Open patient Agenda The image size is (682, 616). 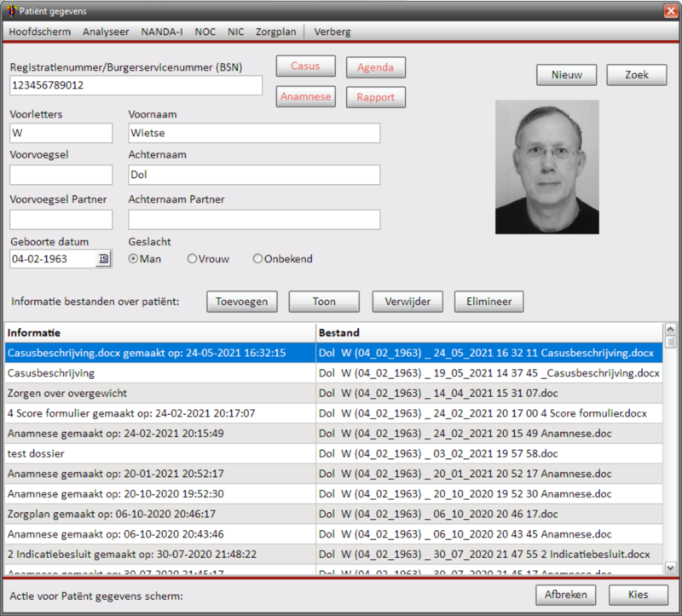[375, 67]
